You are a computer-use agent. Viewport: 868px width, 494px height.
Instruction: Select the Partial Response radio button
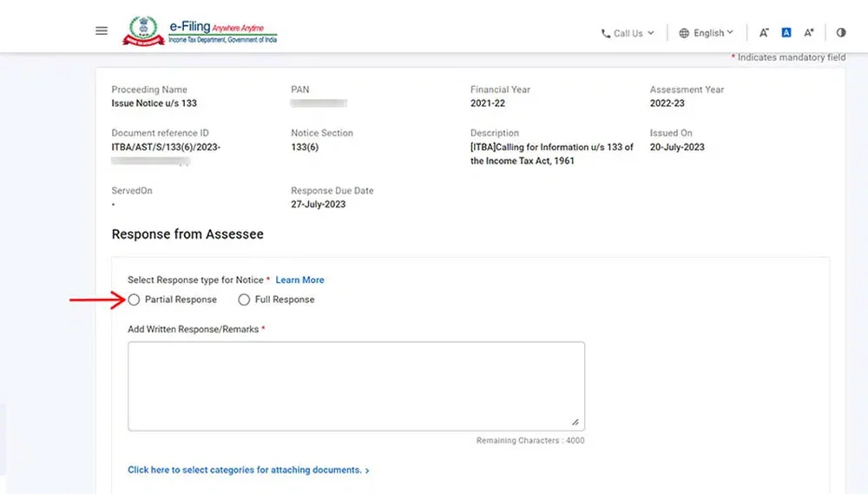[134, 300]
